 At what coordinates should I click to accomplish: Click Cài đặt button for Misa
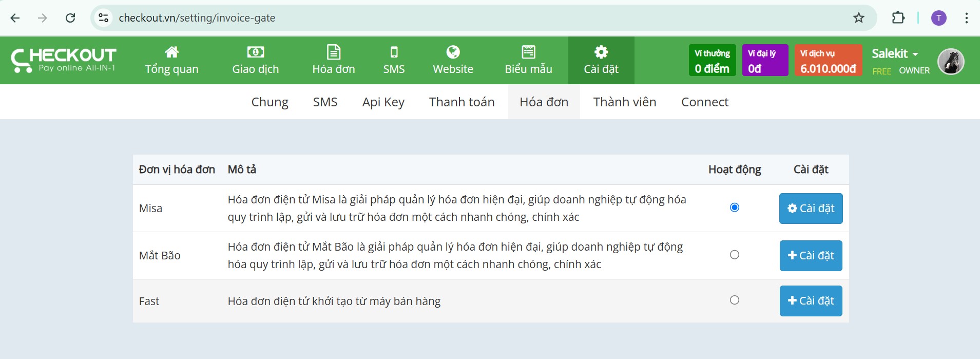point(811,209)
